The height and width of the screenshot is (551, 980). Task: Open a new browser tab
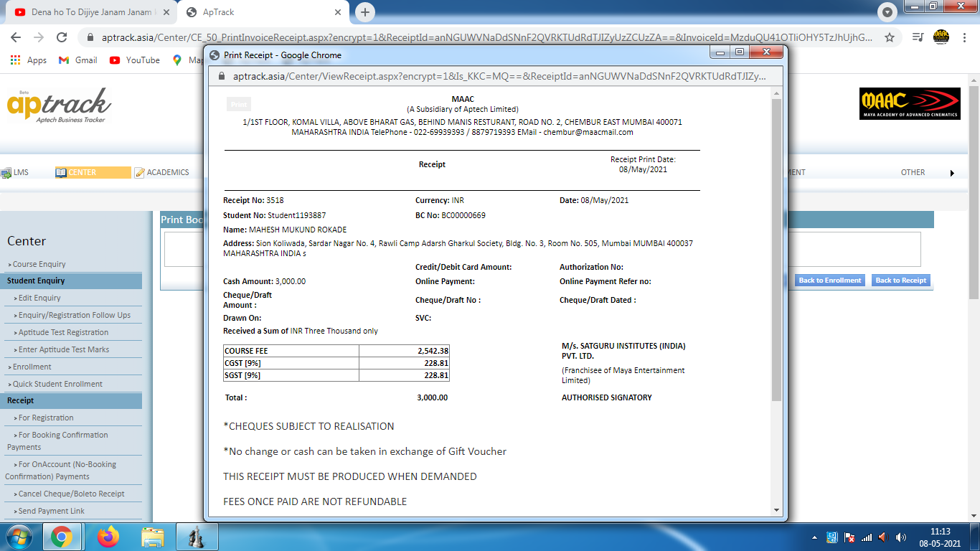pos(365,12)
